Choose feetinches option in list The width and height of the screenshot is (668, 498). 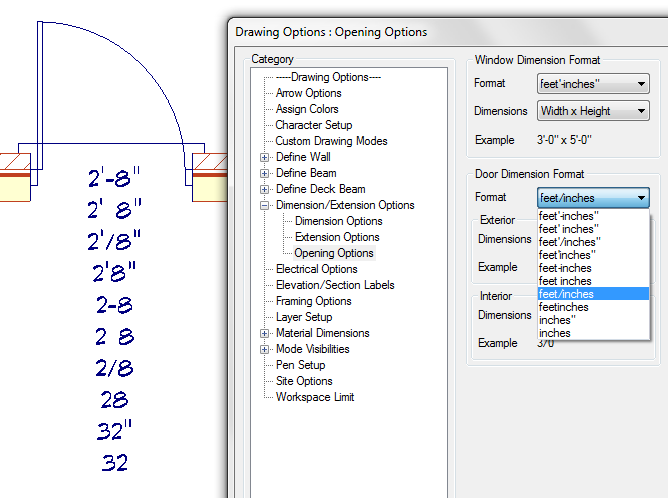tap(593, 307)
